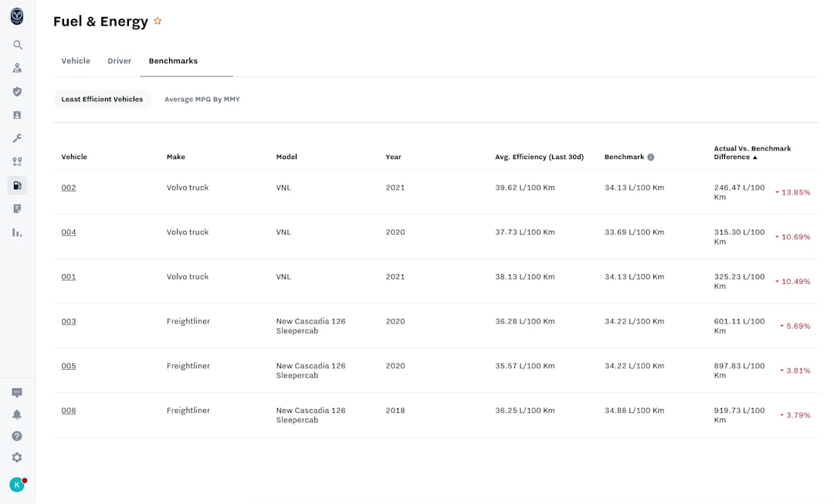Click 315.30 L/100 Km difference cell

tap(739, 237)
